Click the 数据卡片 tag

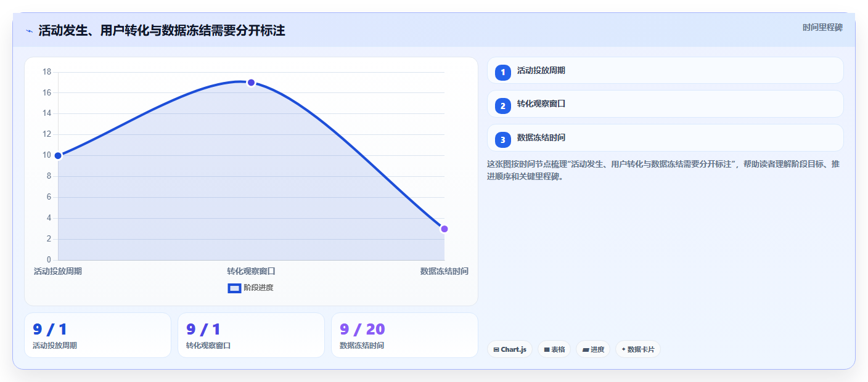pyautogui.click(x=637, y=349)
